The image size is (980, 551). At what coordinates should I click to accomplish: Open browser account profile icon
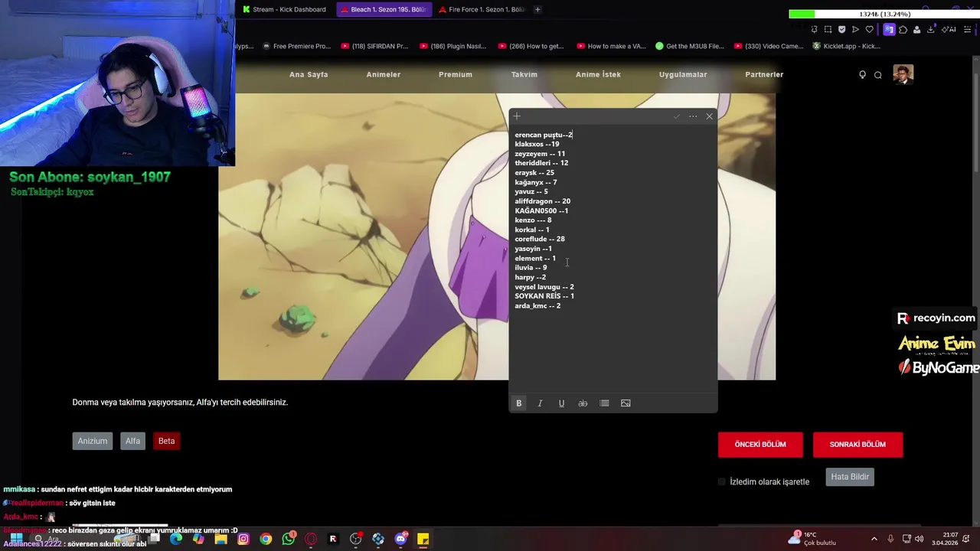(x=916, y=29)
